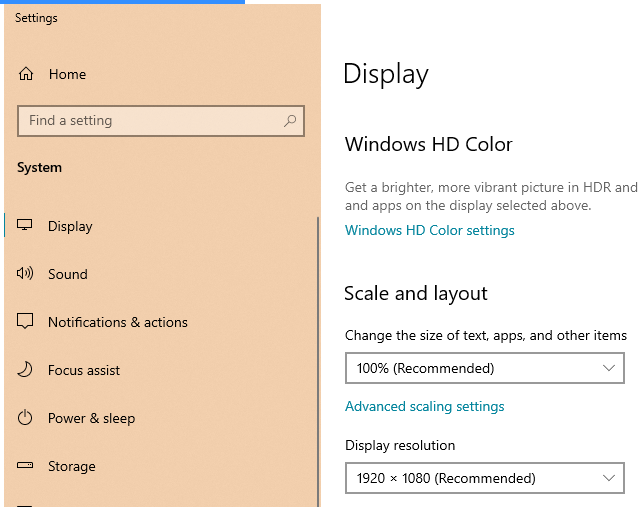Viewport: 640px width, 509px height.
Task: Click the Power & sleep power icon
Action: click(25, 418)
